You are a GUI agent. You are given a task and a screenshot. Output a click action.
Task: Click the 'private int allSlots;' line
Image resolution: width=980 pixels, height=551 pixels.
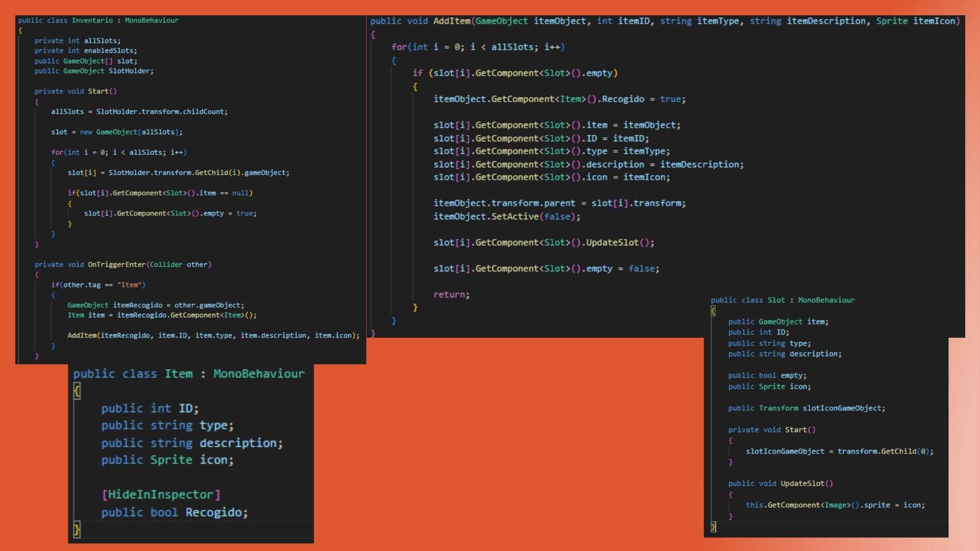tap(78, 41)
